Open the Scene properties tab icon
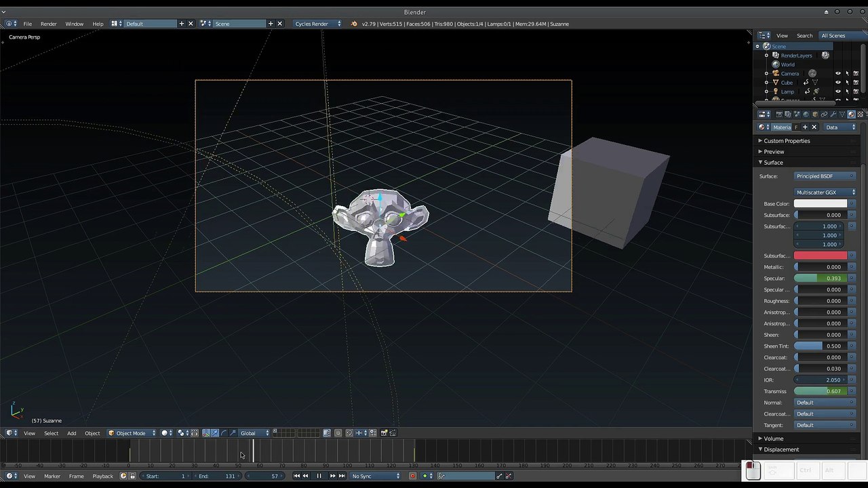Screen dimensions: 868x488 click(797, 114)
